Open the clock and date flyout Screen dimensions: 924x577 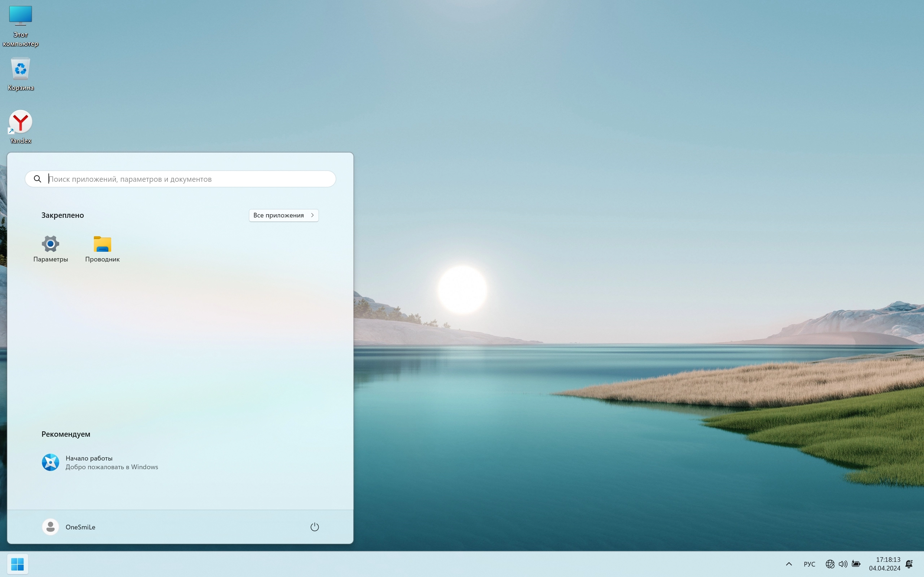tap(884, 564)
